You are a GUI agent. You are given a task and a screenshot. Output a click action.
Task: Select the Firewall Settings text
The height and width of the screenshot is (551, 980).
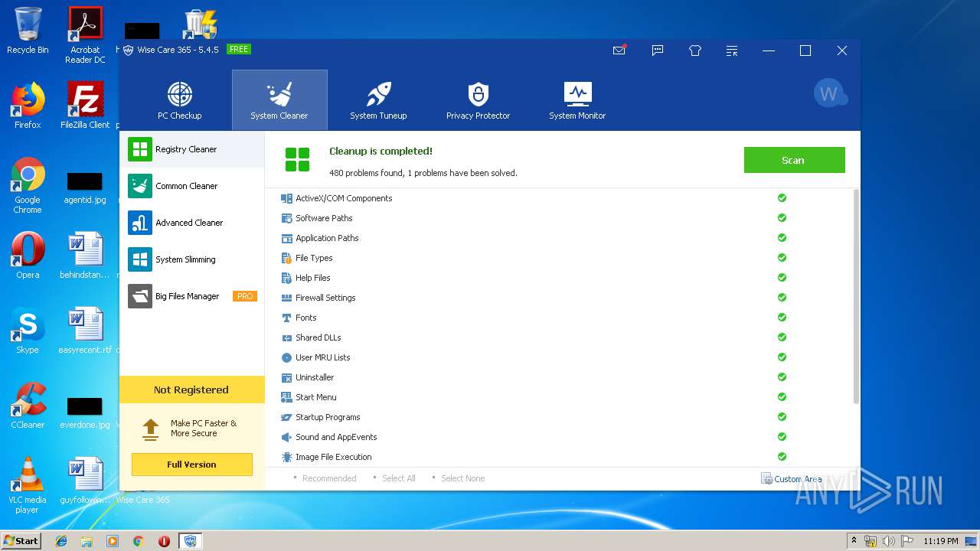tap(325, 298)
